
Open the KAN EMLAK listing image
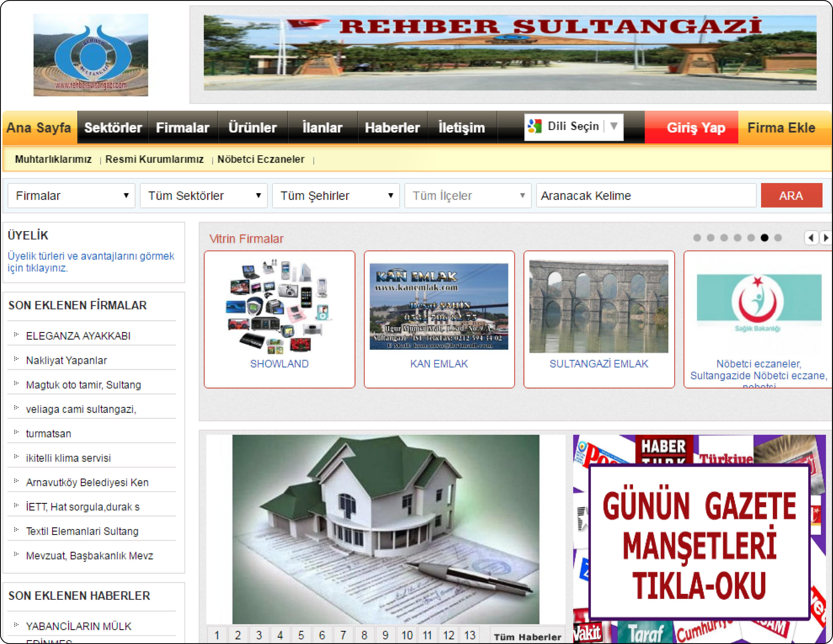click(439, 306)
